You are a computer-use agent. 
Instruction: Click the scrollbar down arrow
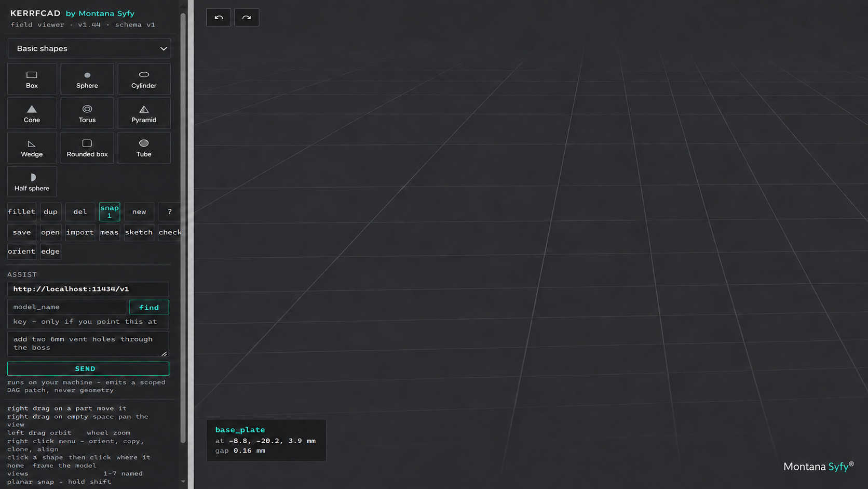pyautogui.click(x=183, y=482)
